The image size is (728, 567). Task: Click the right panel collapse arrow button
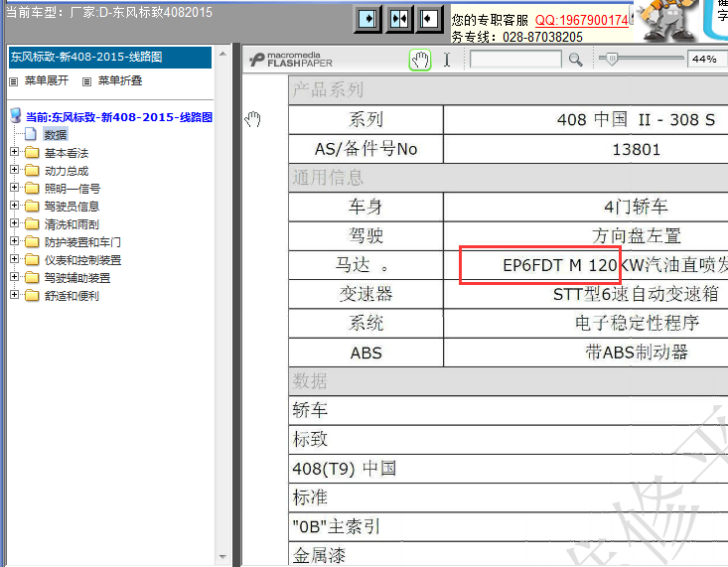coord(429,19)
